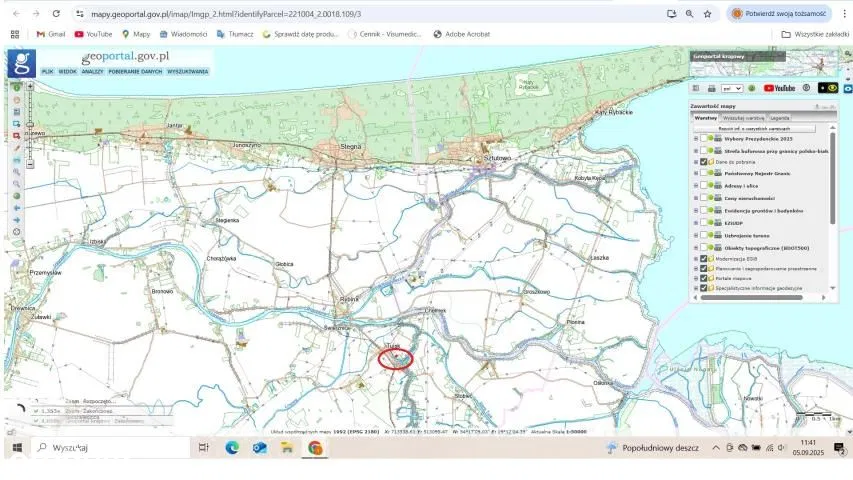
Task: Toggle the Portale mapowe layer checkbox
Action: coord(704,278)
